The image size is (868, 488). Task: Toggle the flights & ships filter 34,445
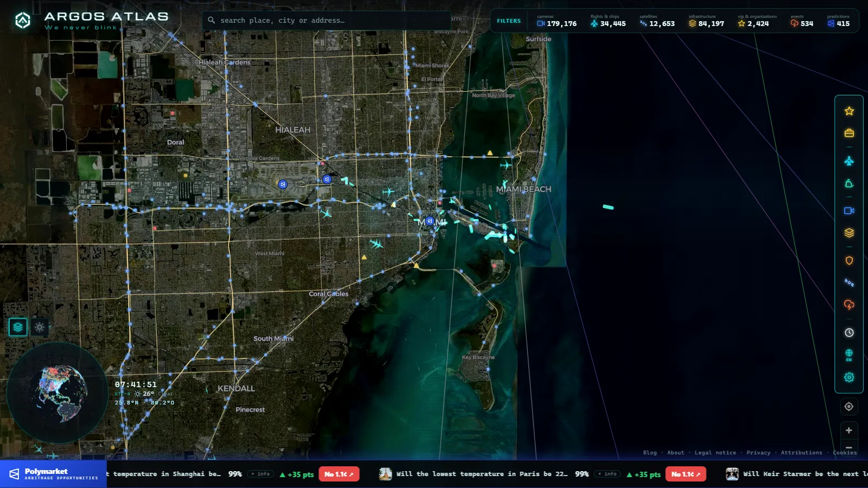(608, 21)
